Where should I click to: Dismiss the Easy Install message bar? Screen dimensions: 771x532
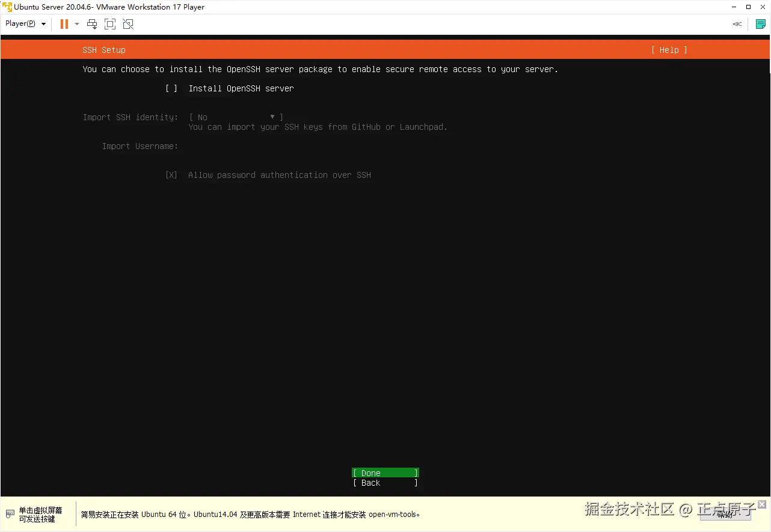[762, 504]
